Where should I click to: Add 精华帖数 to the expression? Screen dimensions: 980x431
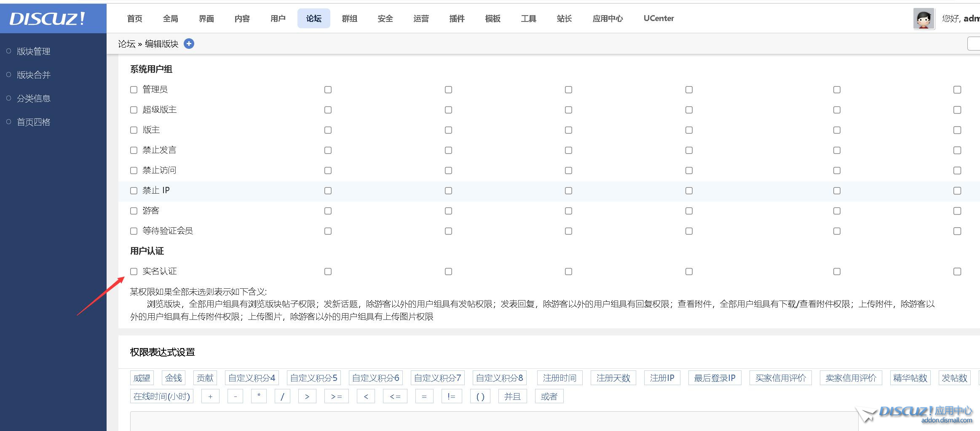pyautogui.click(x=910, y=378)
